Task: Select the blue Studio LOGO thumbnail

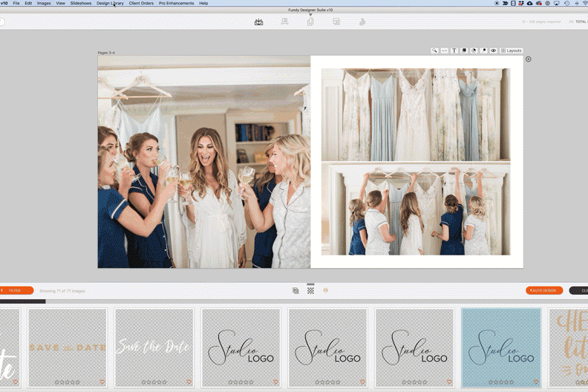Action: pyautogui.click(x=501, y=347)
